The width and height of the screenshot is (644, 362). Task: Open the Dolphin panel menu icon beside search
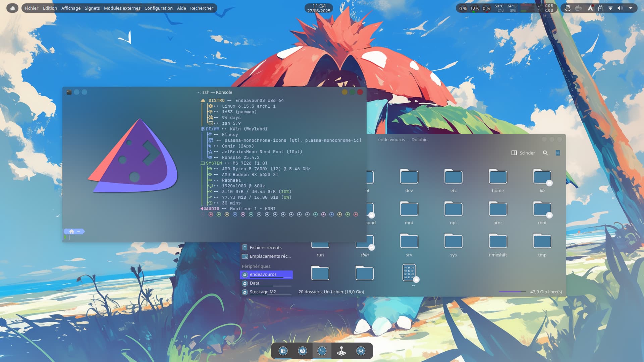tap(558, 153)
